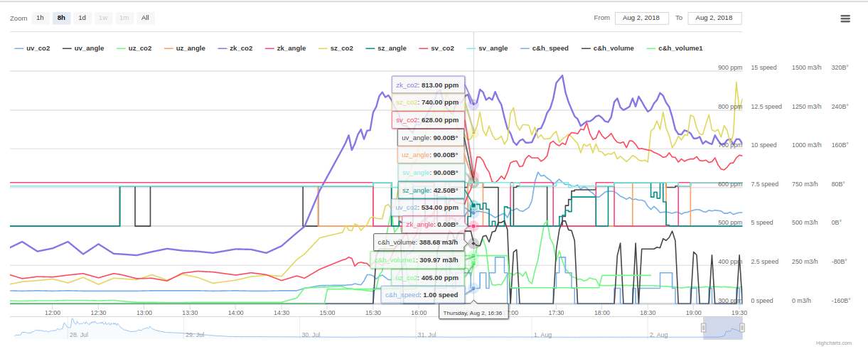Toggle c&h_volume series in legend

click(608, 48)
